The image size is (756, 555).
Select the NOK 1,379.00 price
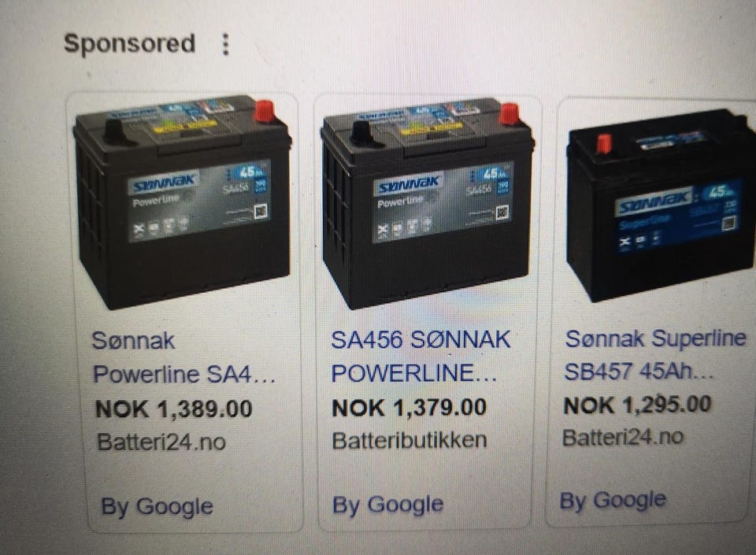coord(409,408)
